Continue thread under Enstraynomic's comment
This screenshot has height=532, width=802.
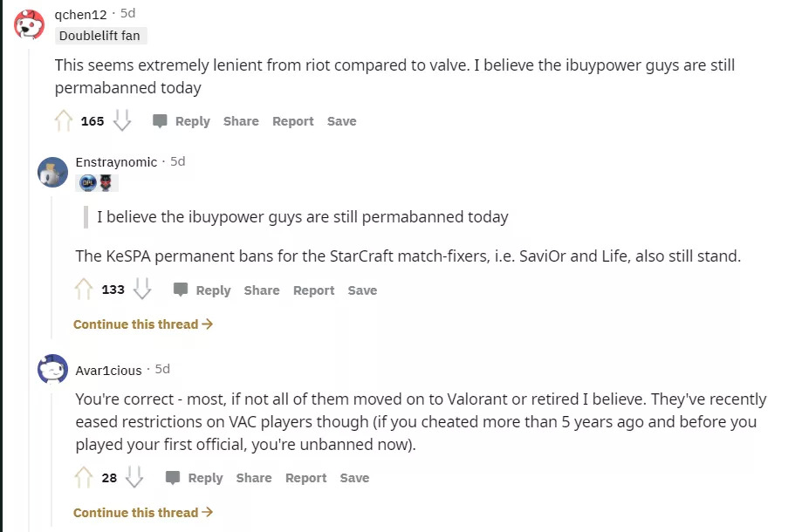(x=143, y=324)
